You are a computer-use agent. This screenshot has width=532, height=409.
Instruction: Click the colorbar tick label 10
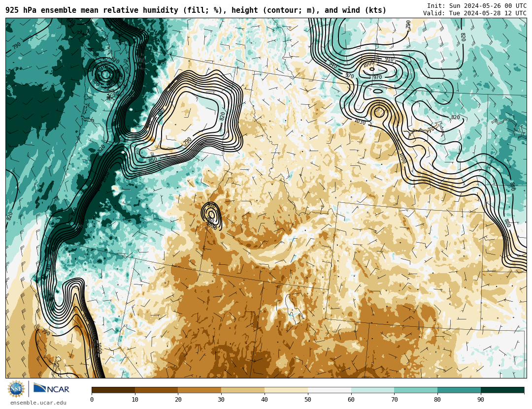(135, 400)
